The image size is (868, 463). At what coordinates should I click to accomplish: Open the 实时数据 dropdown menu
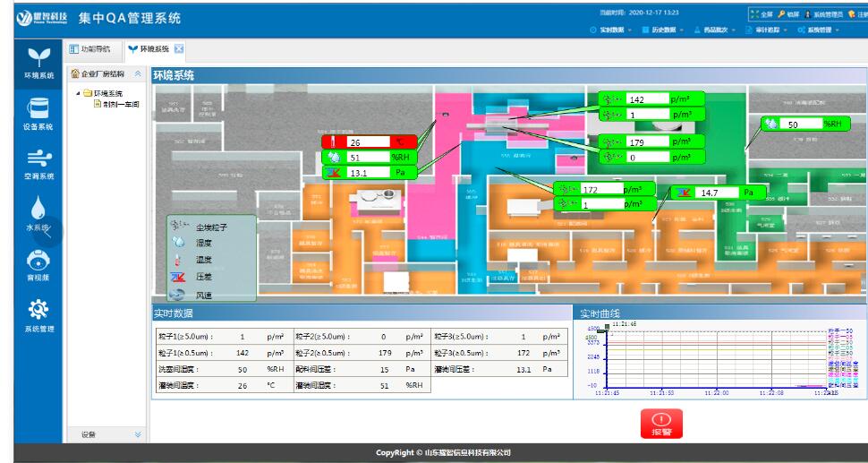[611, 30]
